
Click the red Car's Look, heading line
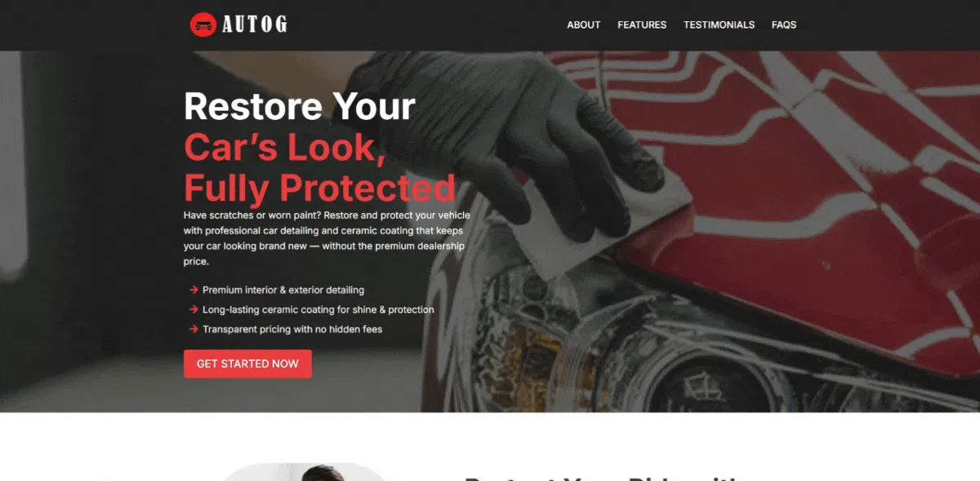[284, 147]
